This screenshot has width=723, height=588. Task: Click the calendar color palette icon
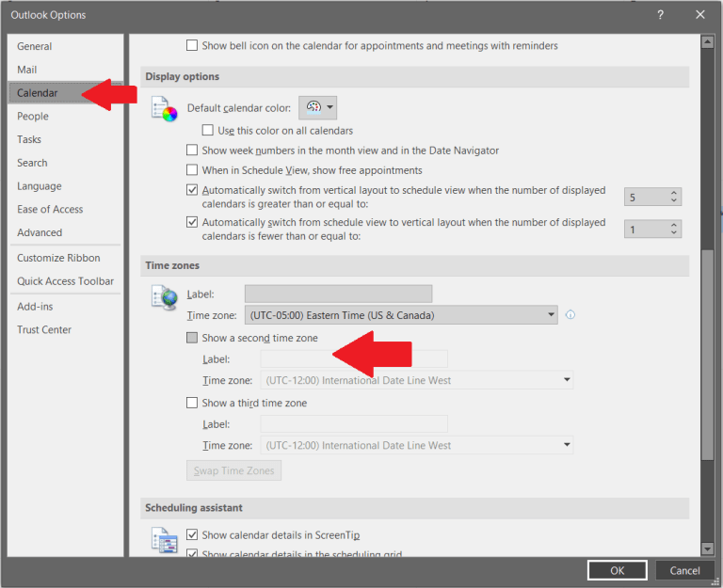tap(313, 108)
